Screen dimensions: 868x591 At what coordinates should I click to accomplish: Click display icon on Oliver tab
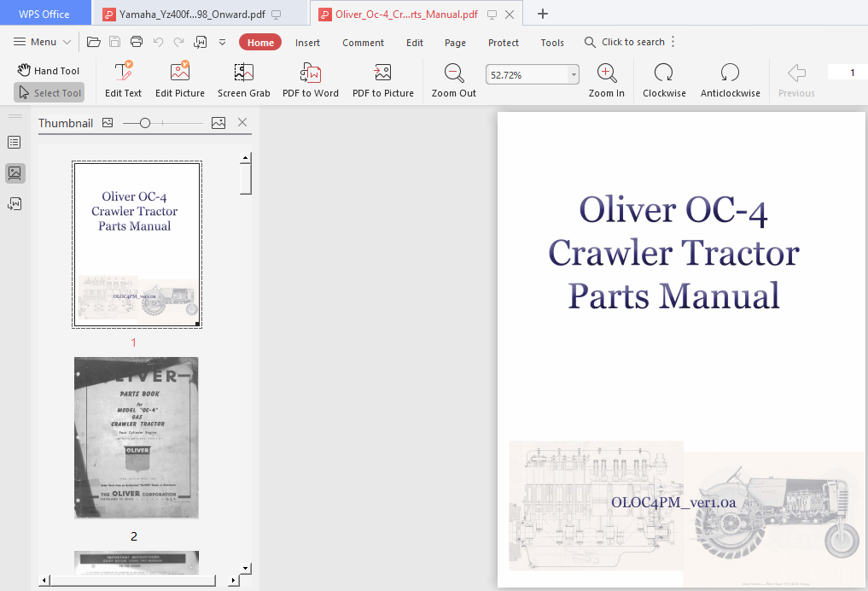pyautogui.click(x=492, y=15)
